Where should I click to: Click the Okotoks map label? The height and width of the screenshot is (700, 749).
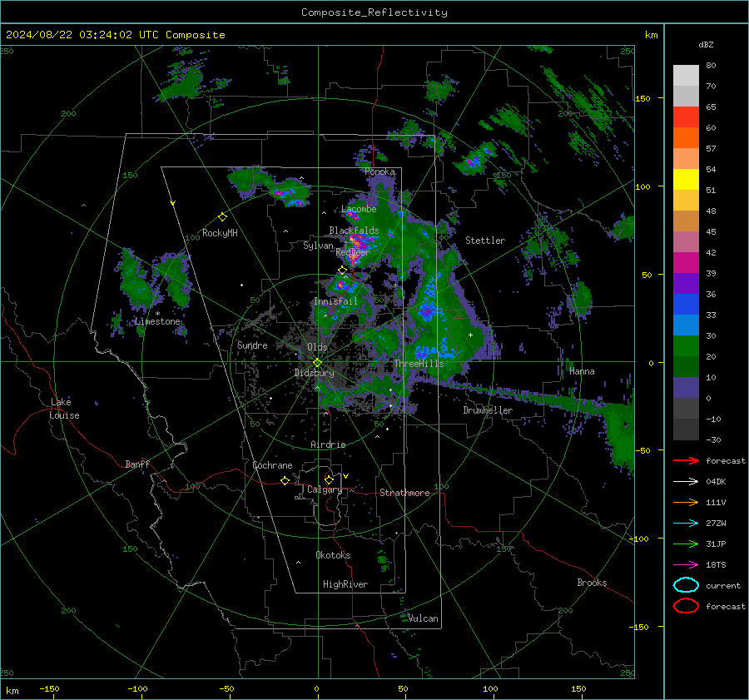334,555
